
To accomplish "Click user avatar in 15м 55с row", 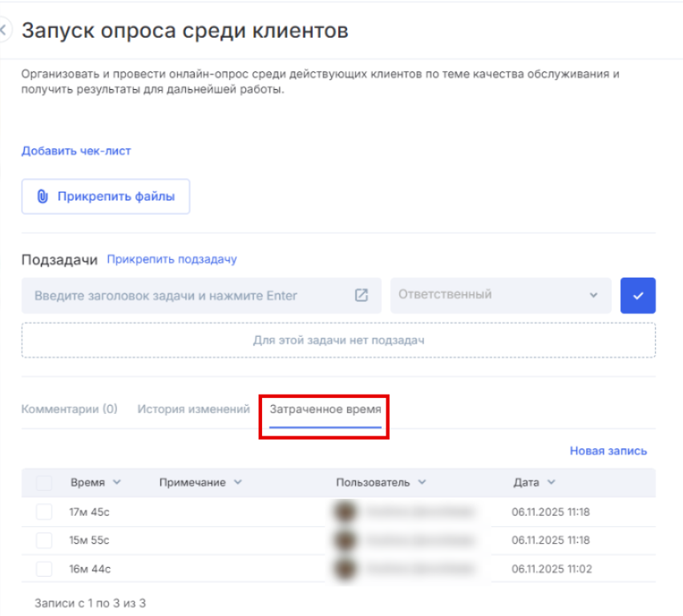I will [346, 541].
